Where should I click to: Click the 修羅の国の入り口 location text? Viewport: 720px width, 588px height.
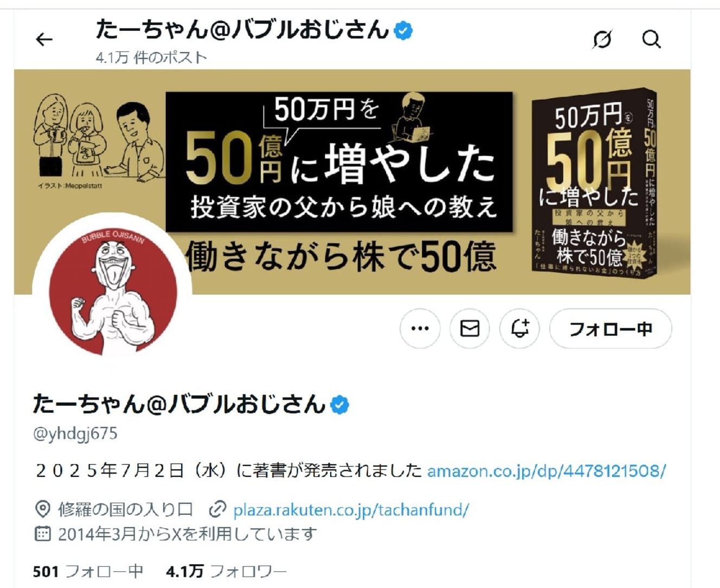(x=125, y=510)
